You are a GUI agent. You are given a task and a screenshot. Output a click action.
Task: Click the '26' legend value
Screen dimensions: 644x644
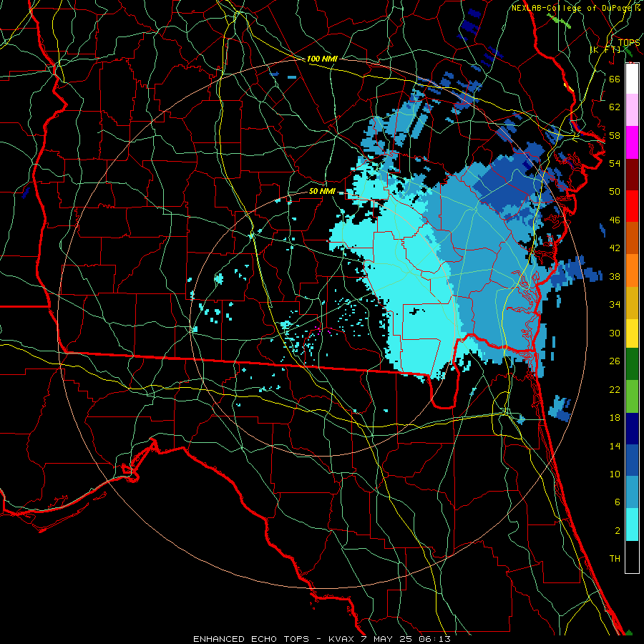(x=615, y=361)
